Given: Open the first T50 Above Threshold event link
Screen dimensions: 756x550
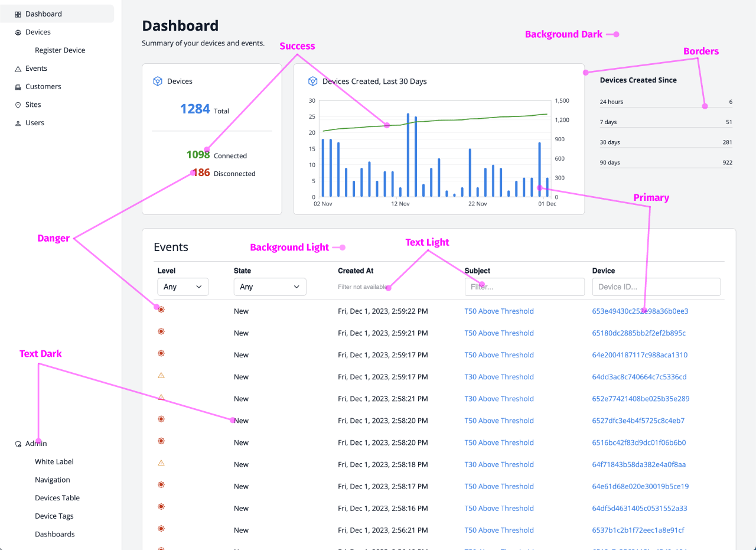Looking at the screenshot, I should click(499, 311).
